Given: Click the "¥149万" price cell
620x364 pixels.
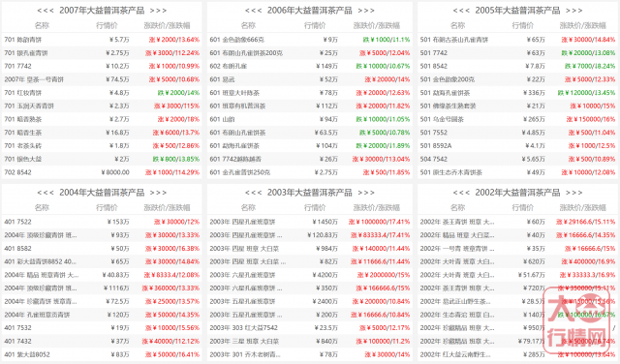Looking at the screenshot, I should (327, 67).
